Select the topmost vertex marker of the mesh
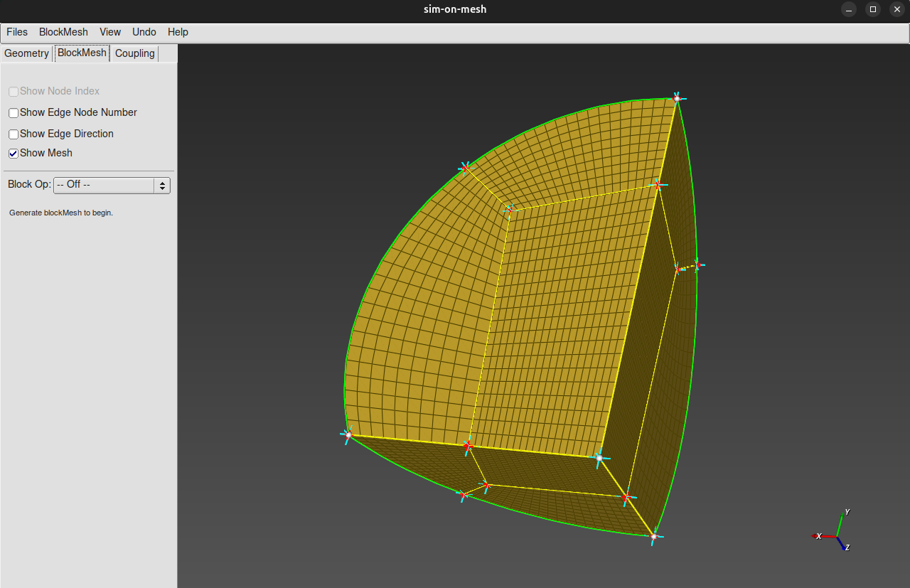This screenshot has width=910, height=588. pos(677,98)
